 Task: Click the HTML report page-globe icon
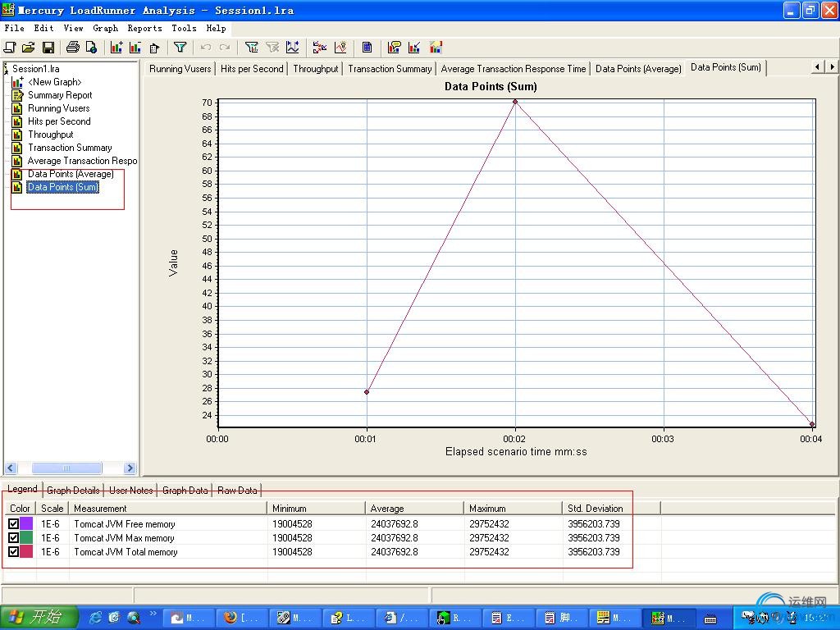(92, 48)
